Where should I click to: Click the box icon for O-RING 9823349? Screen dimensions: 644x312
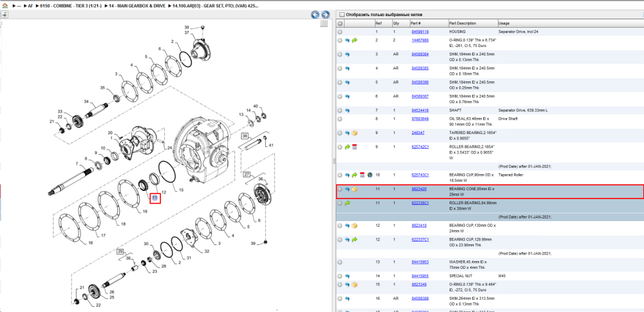[x=354, y=284]
